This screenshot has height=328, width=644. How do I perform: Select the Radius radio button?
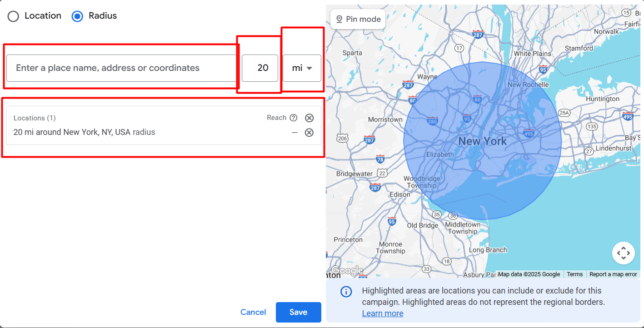point(77,16)
